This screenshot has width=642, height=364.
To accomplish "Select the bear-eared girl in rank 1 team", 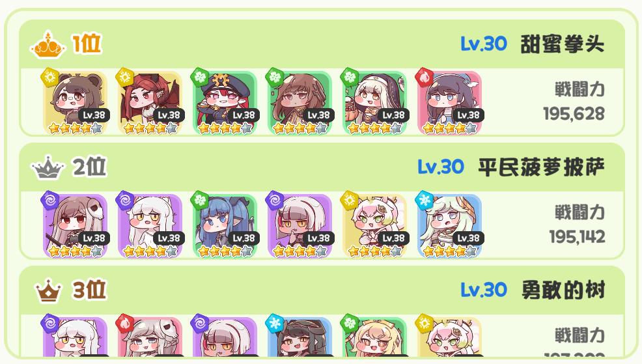I will click(x=76, y=103).
